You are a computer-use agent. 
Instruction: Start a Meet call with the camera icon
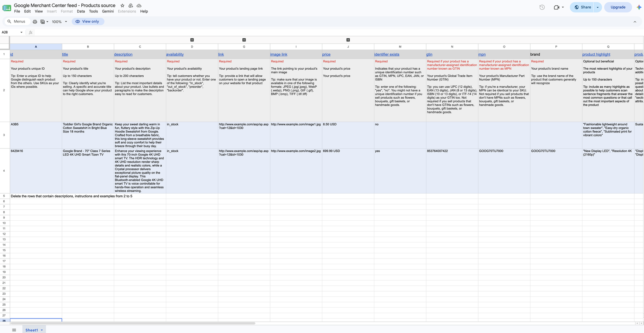tap(557, 7)
